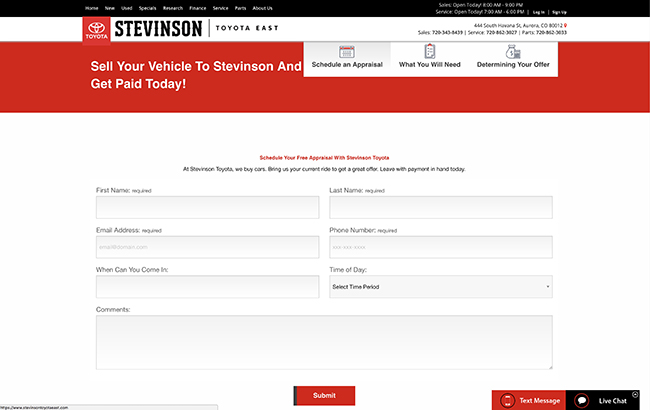Open the Time of Day dropdown
The width and height of the screenshot is (650, 410).
click(440, 287)
